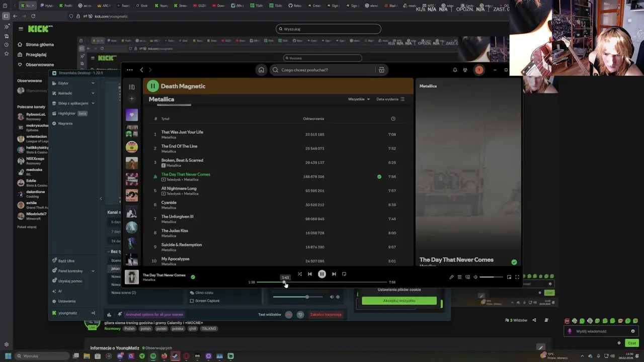The width and height of the screenshot is (644, 362).
Task: Click the Spotify song progress slider handle
Action: (285, 282)
